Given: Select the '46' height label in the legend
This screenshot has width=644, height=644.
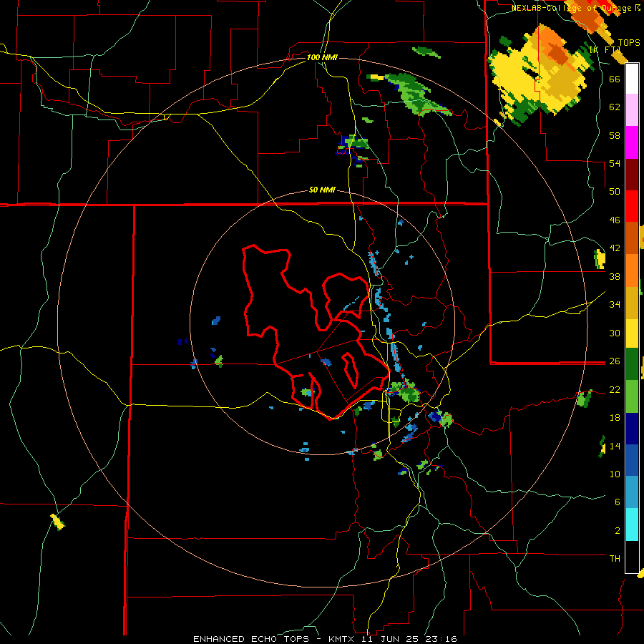Looking at the screenshot, I should [x=615, y=220].
